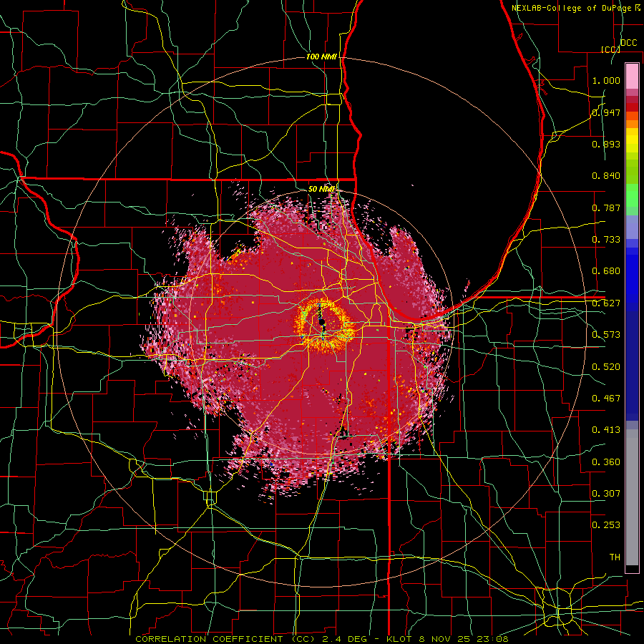Select the 0.893 legend value

click(606, 144)
